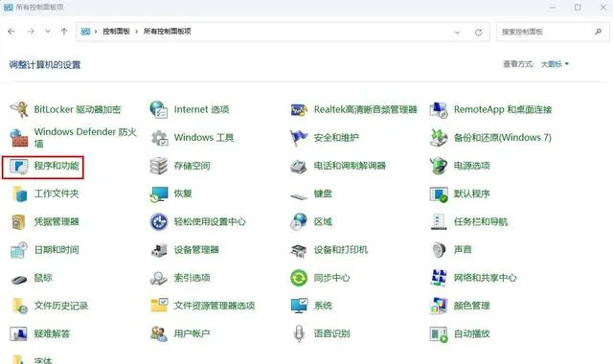Click the 恢复 monitor icon
This screenshot has width=613, height=364.
click(159, 194)
